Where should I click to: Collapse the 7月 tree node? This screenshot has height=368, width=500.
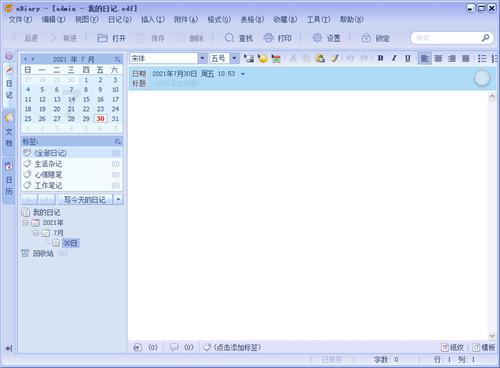coord(36,233)
